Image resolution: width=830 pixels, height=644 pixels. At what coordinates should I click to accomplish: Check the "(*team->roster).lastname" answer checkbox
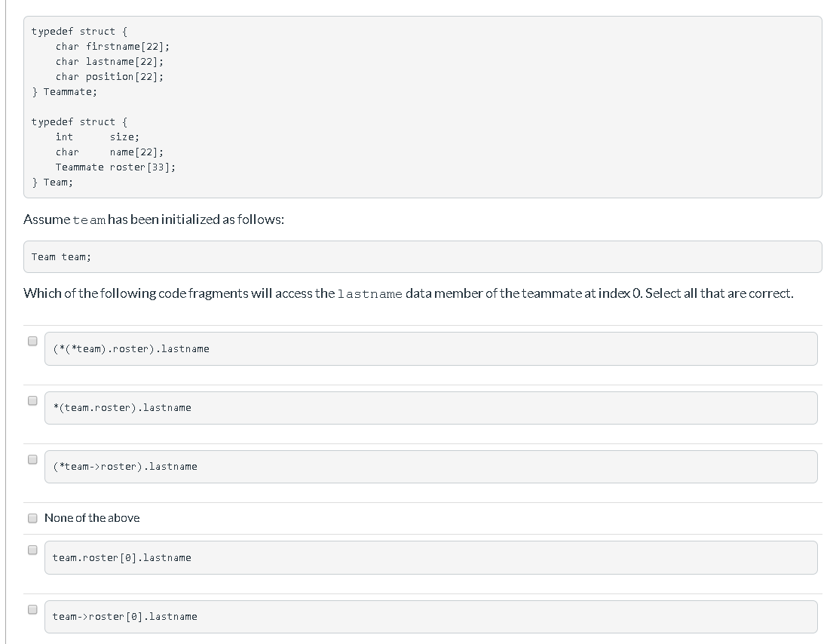[x=32, y=459]
